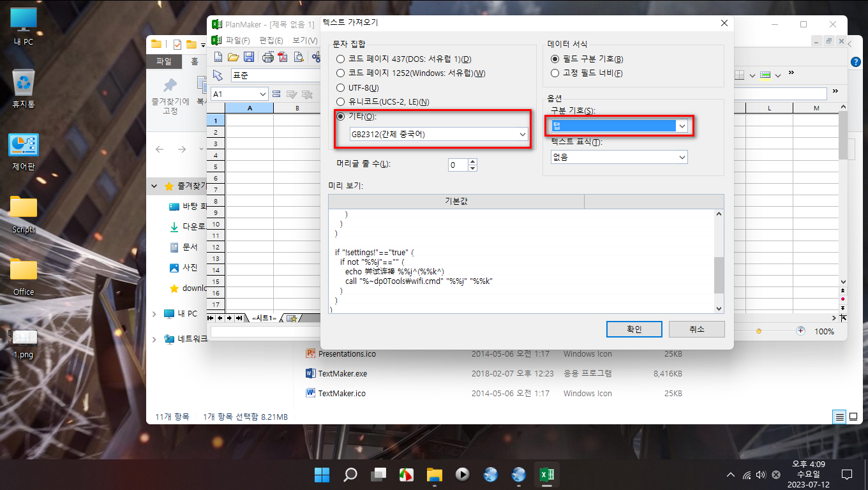Open the 내 PC desktop icon
Screen dimensions: 868x490
(x=24, y=27)
